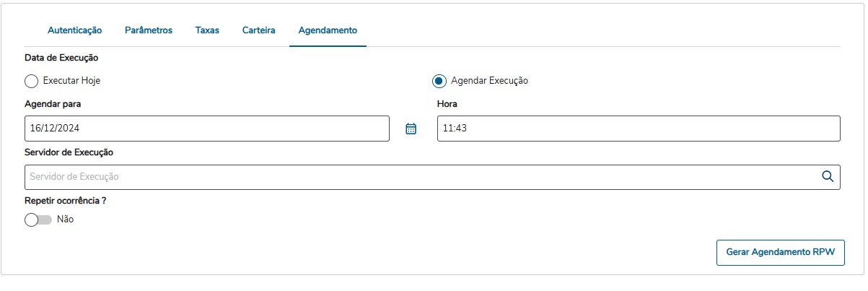Click the Hora field label
Viewport: 868px width, 291px height.
click(x=447, y=104)
